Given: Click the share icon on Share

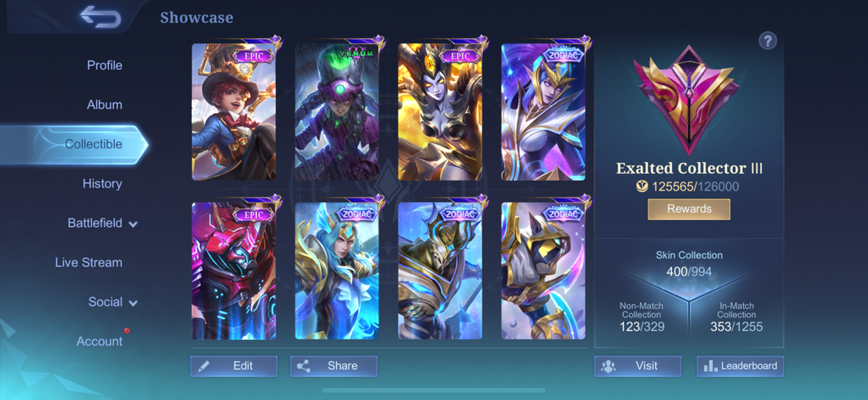Looking at the screenshot, I should [x=303, y=365].
